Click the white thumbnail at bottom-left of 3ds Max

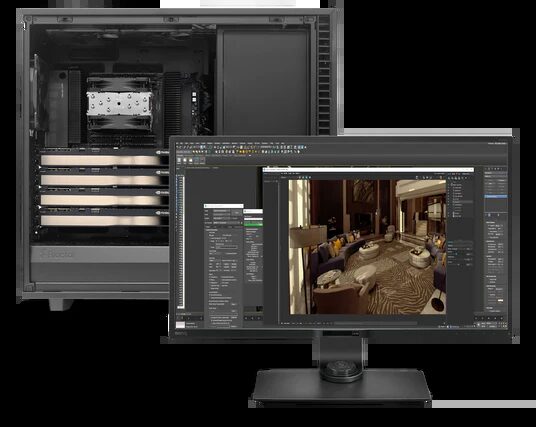(180, 324)
